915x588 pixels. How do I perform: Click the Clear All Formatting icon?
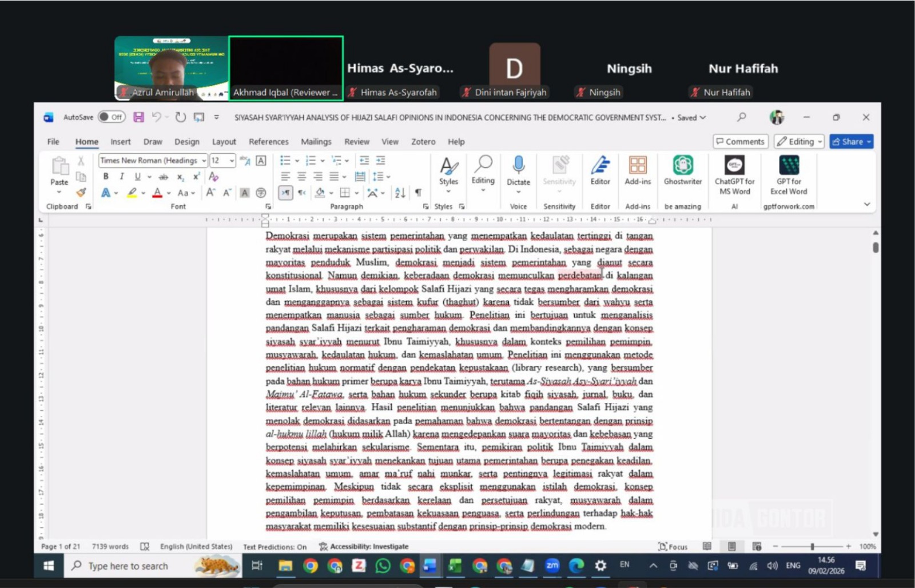(214, 177)
